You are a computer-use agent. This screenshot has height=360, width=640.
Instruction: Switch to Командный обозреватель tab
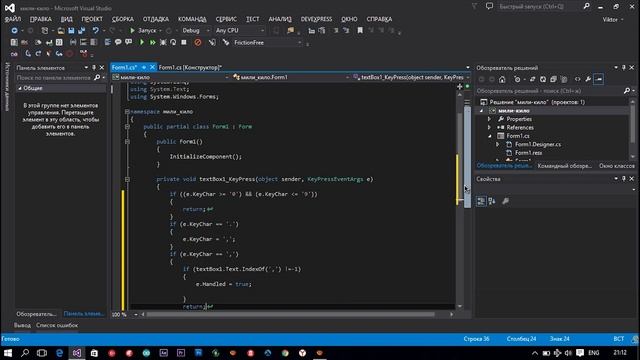coord(564,166)
